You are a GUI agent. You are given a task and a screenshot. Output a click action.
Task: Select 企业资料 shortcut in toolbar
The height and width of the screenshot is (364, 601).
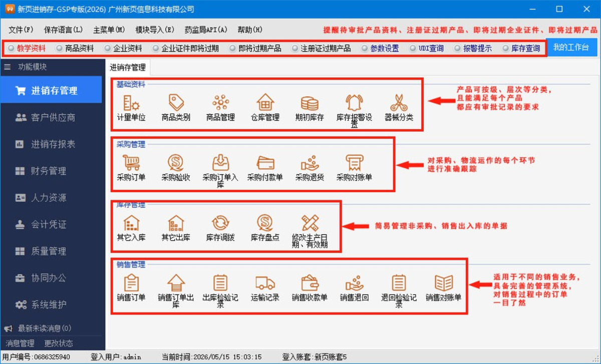(x=123, y=49)
